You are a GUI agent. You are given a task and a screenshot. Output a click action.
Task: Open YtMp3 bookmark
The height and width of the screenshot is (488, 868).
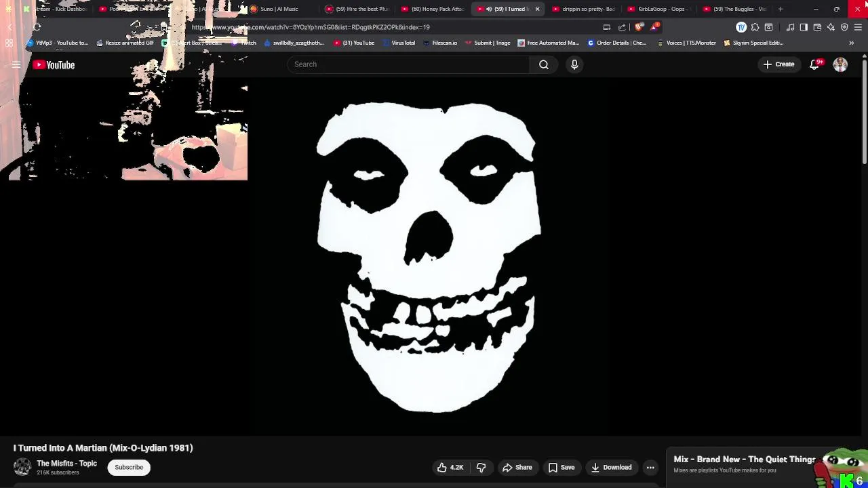(x=57, y=43)
